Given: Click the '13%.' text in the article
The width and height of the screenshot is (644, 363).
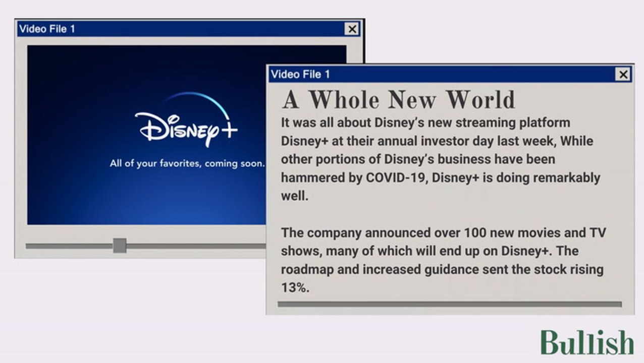Looking at the screenshot, I should (x=295, y=288).
